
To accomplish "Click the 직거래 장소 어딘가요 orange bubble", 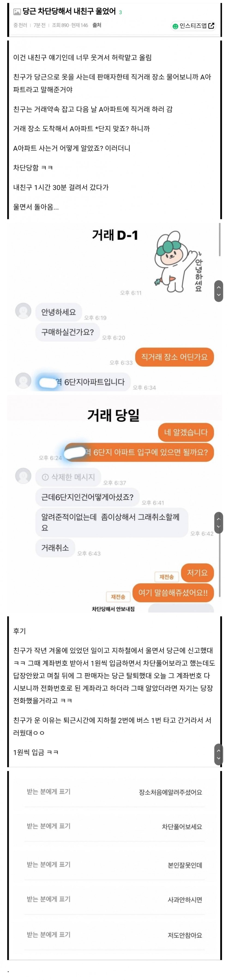I will point(174,357).
